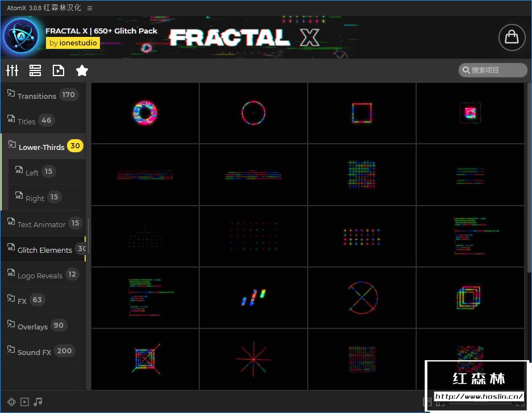Collapse the Lower-Thirds category

point(43,146)
